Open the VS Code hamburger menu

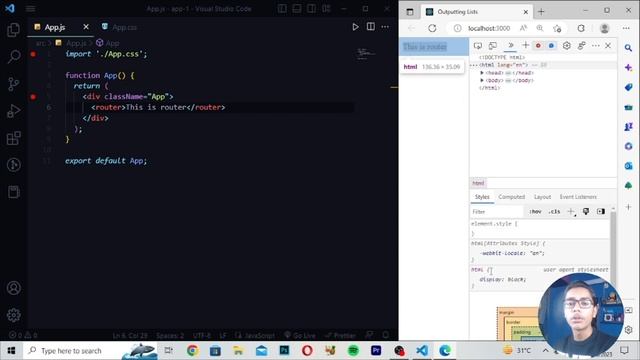(31, 9)
